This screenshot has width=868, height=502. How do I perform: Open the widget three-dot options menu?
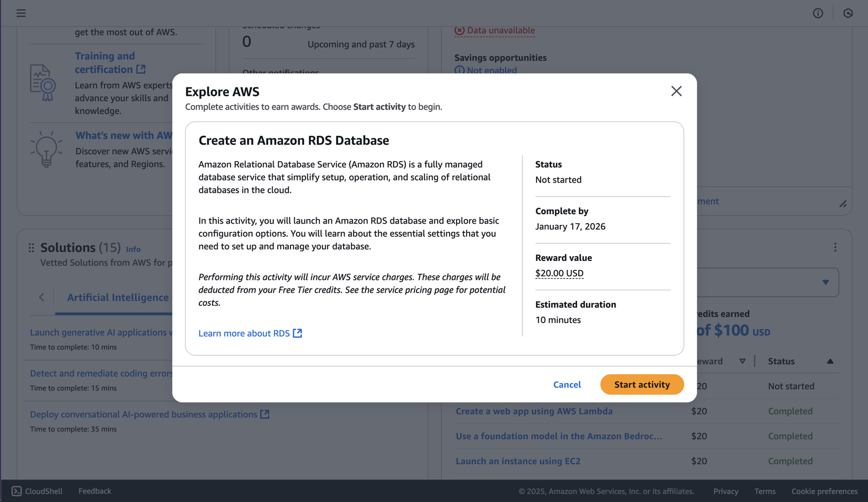835,247
